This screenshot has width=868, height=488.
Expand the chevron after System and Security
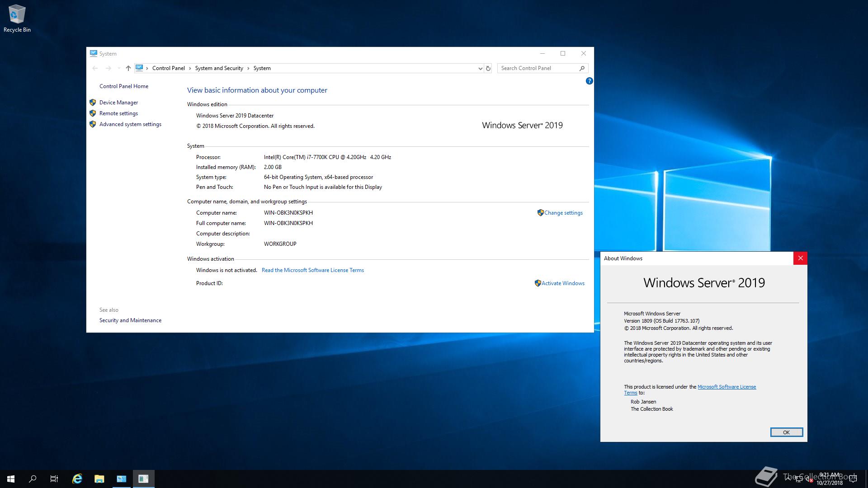248,68
